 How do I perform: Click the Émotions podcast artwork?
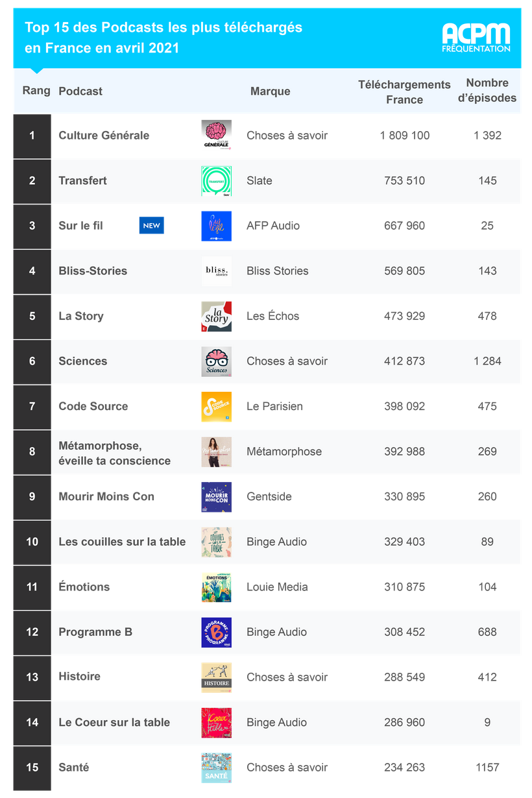tap(216, 587)
